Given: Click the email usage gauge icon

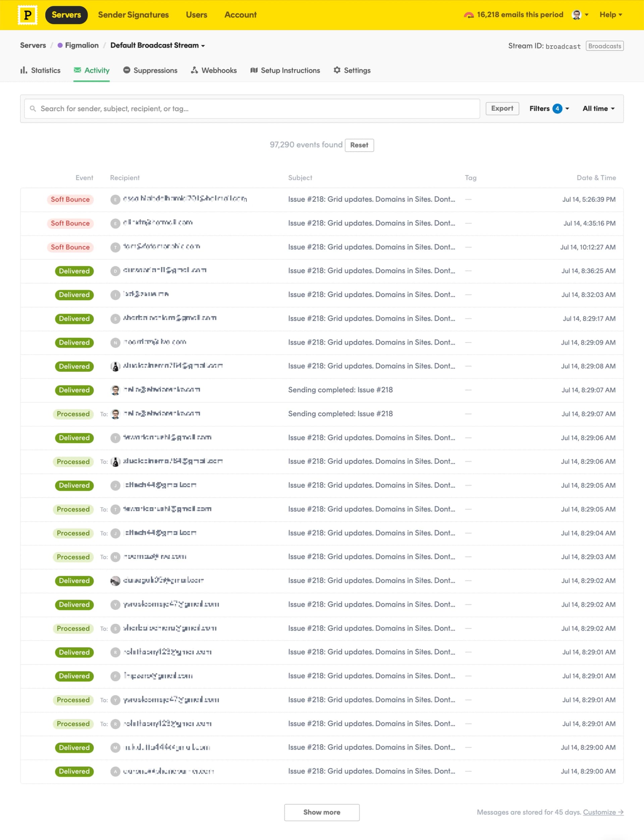Looking at the screenshot, I should pos(469,15).
